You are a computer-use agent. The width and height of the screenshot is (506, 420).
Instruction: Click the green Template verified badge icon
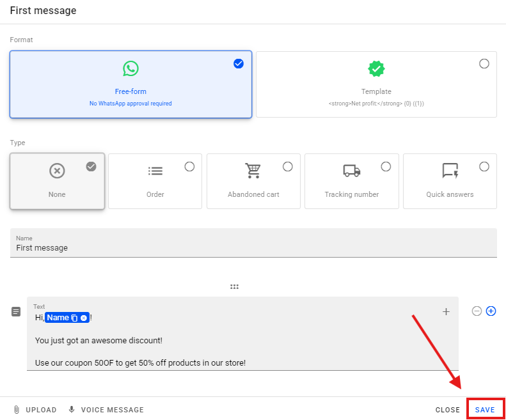pyautogui.click(x=376, y=69)
